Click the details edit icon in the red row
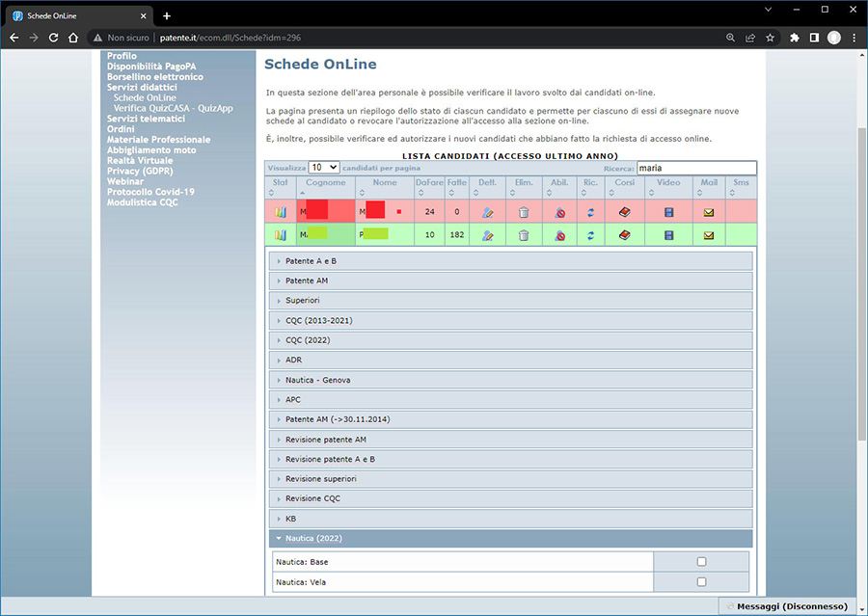This screenshot has width=868, height=616. (487, 212)
